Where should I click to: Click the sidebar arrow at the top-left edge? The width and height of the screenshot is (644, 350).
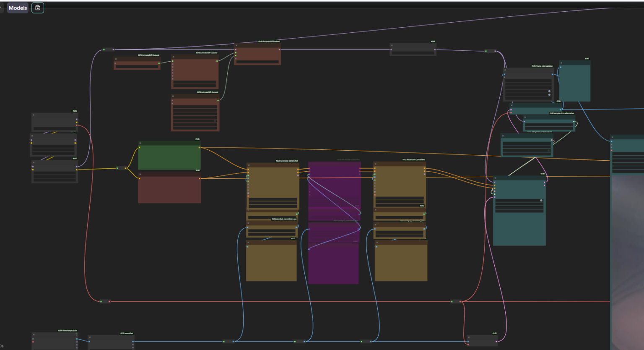(2, 8)
